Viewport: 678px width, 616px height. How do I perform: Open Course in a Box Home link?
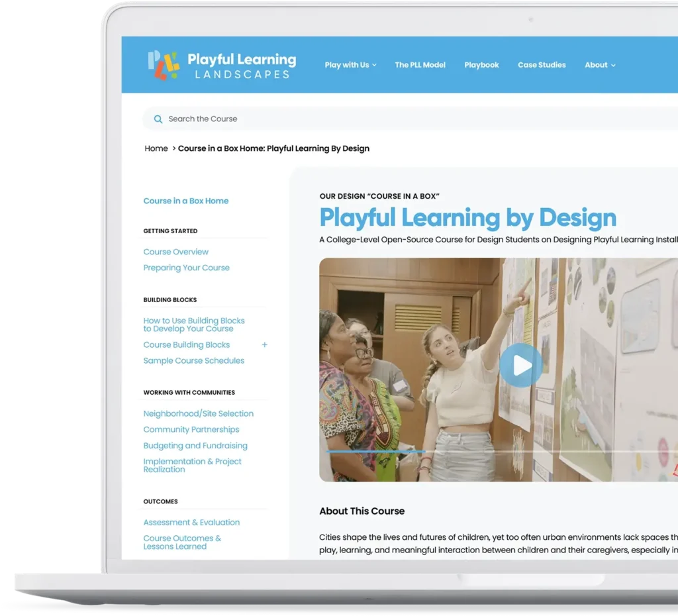[186, 201]
